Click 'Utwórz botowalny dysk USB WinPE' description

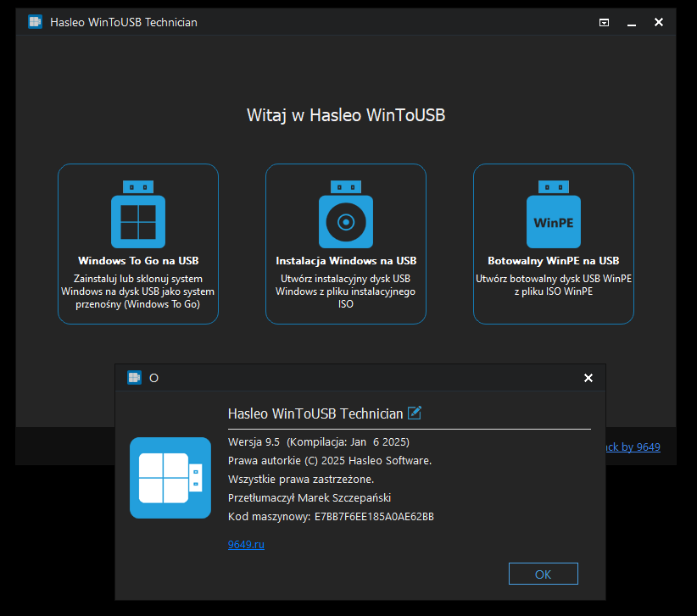tap(554, 285)
